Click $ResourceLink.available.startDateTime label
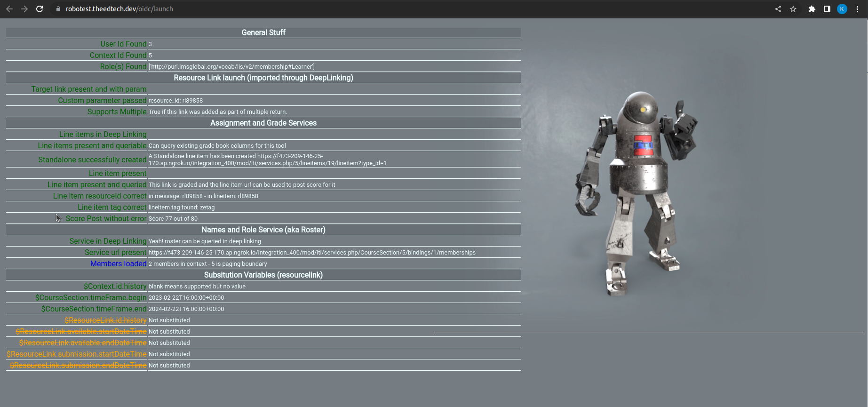The image size is (868, 407). pyautogui.click(x=81, y=331)
